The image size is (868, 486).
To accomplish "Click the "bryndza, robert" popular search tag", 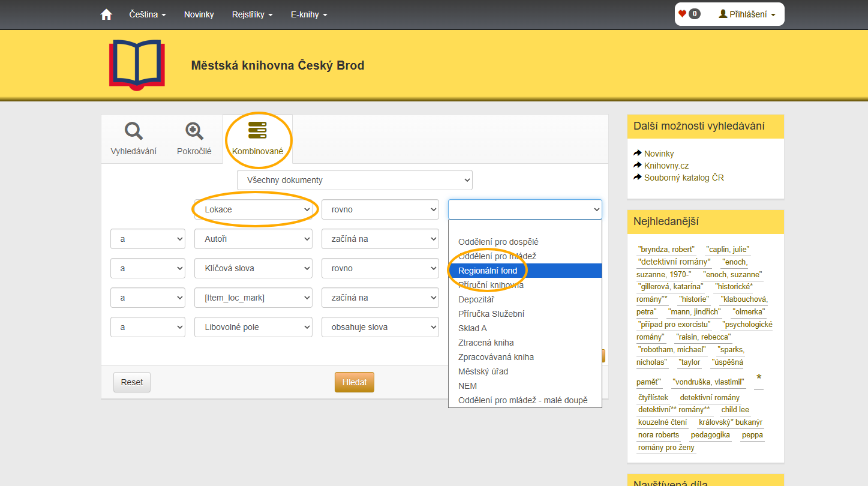I will 666,249.
